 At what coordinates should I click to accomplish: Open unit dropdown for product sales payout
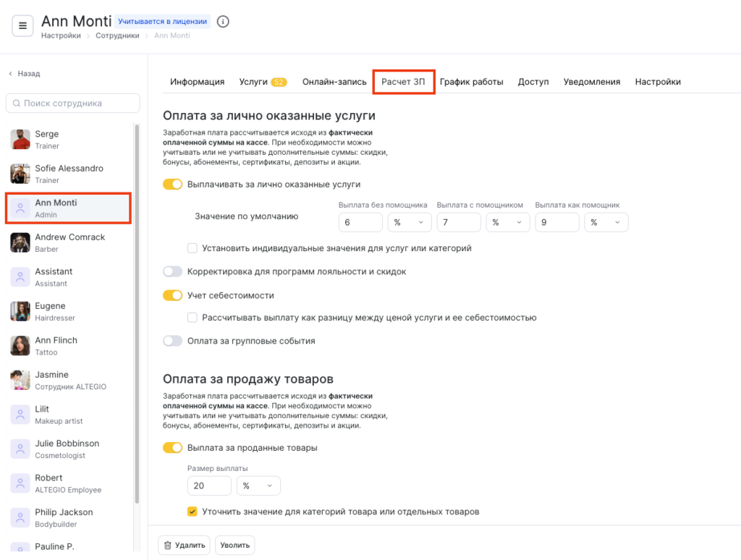click(258, 486)
